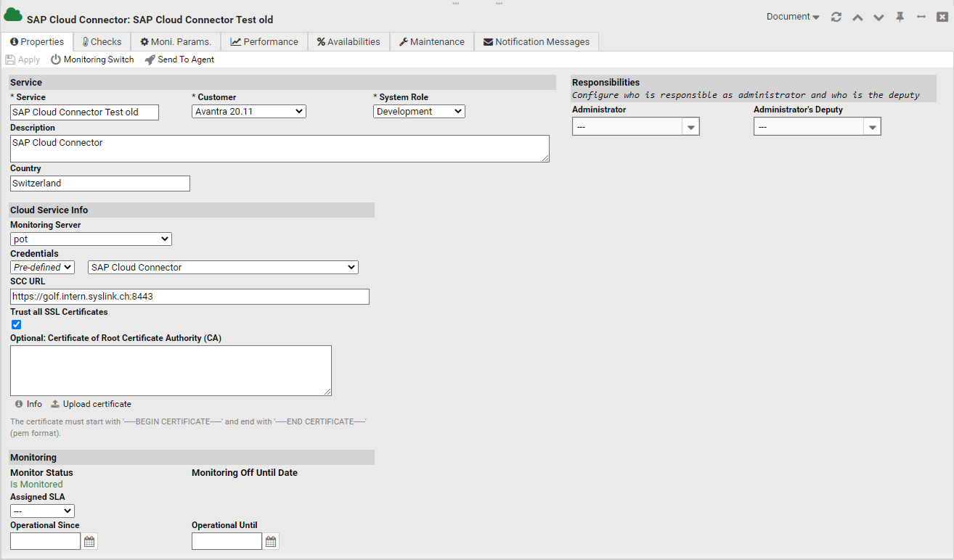The image size is (954, 560).
Task: Click the Description text area
Action: 280,149
